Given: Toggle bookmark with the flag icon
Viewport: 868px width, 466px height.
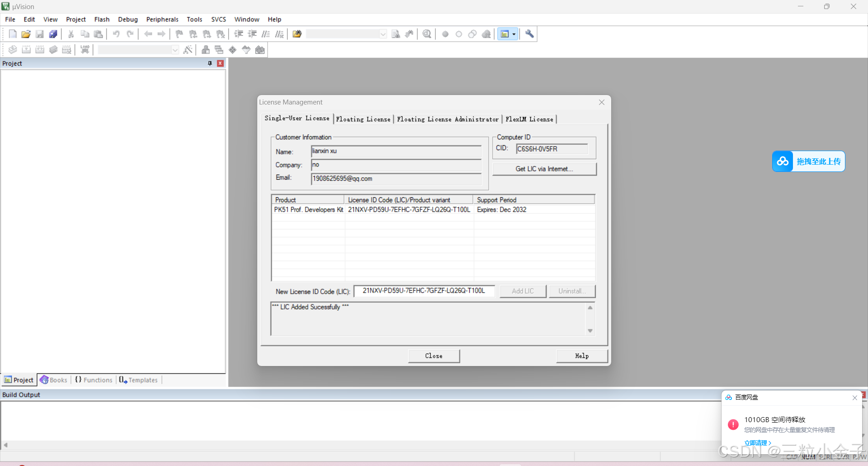Looking at the screenshot, I should (179, 34).
